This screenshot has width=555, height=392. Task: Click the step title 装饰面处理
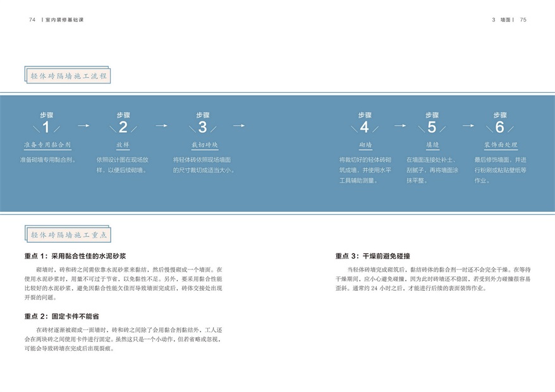tap(499, 145)
